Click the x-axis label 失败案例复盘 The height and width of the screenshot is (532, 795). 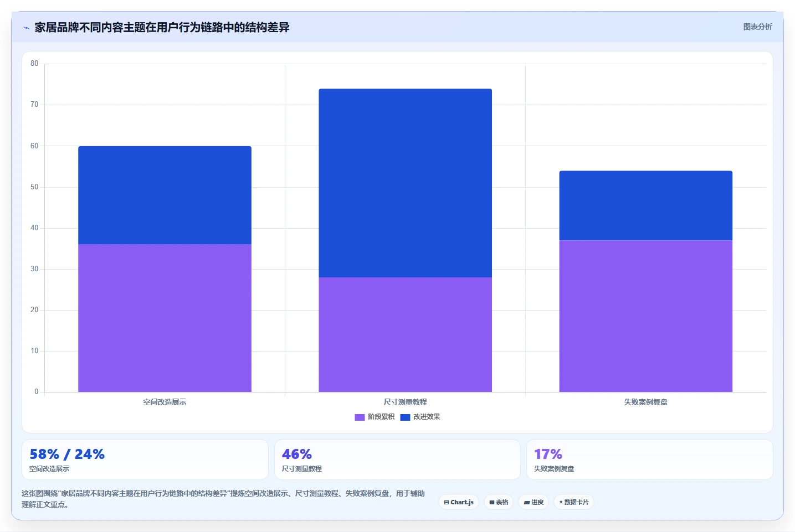645,402
